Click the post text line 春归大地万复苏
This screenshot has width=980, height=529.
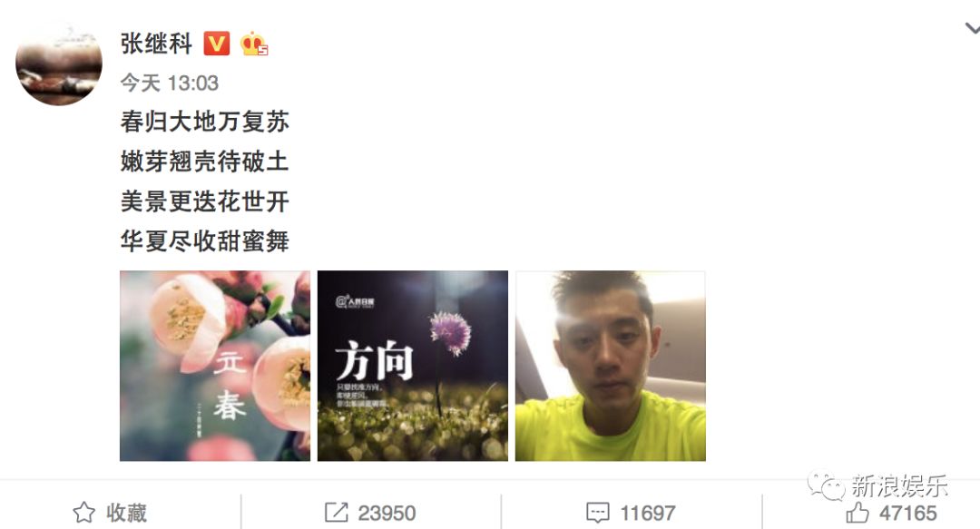(204, 122)
